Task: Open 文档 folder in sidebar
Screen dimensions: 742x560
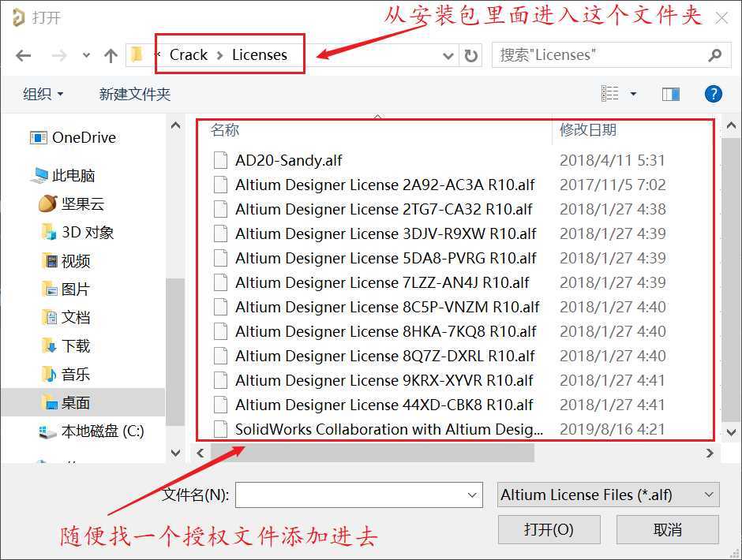Action: 66,317
